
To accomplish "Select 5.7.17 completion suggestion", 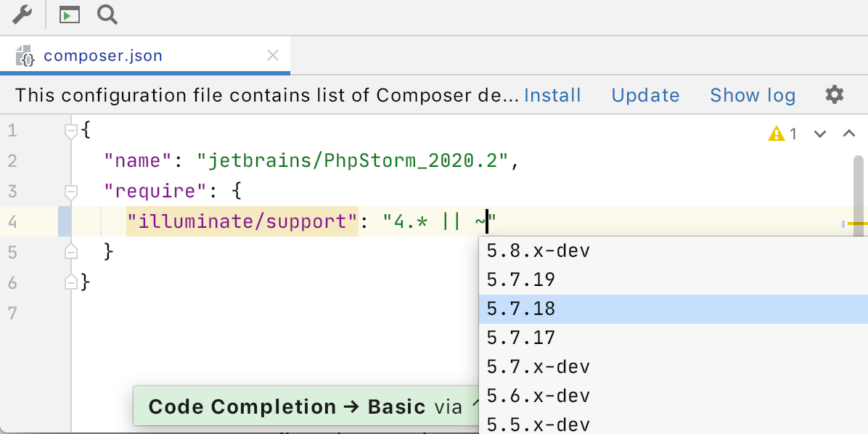I will (x=673, y=337).
